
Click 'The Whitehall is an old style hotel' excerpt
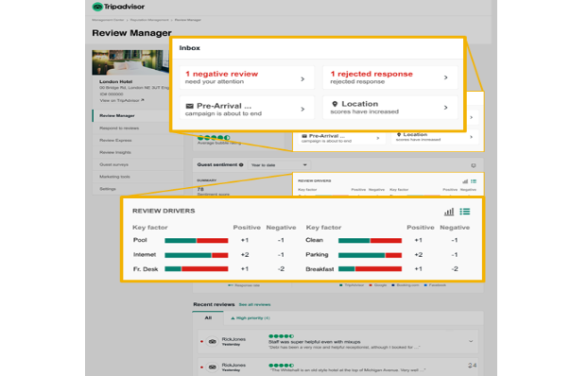(x=347, y=370)
